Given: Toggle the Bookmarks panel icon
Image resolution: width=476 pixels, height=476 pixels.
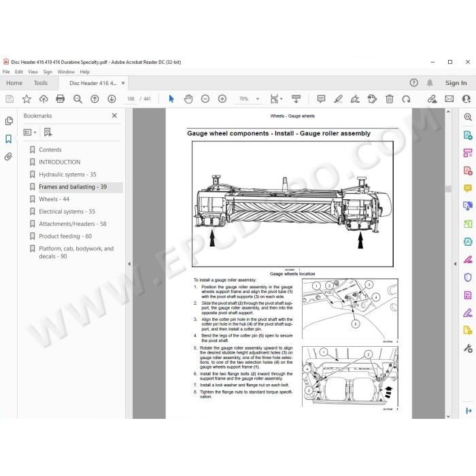Looking at the screenshot, I should (8, 139).
